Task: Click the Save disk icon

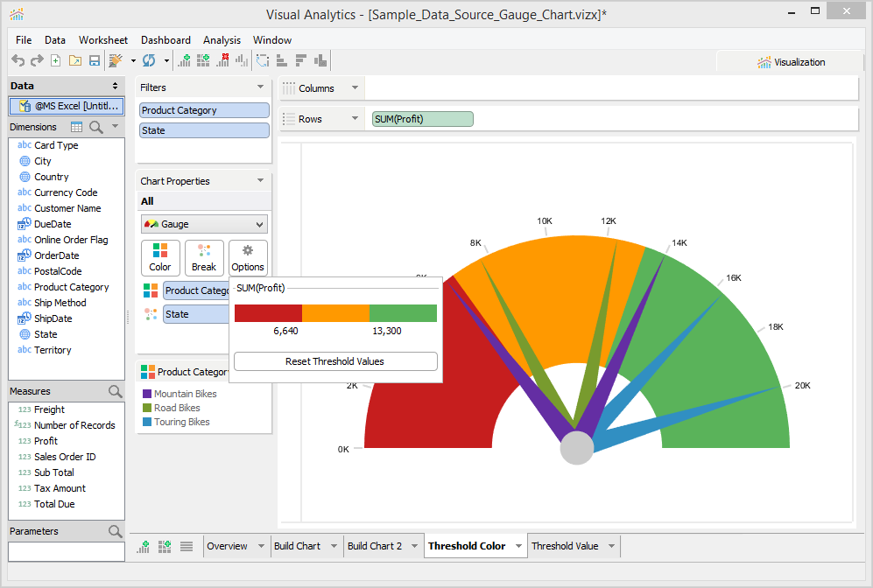Action: coord(95,60)
